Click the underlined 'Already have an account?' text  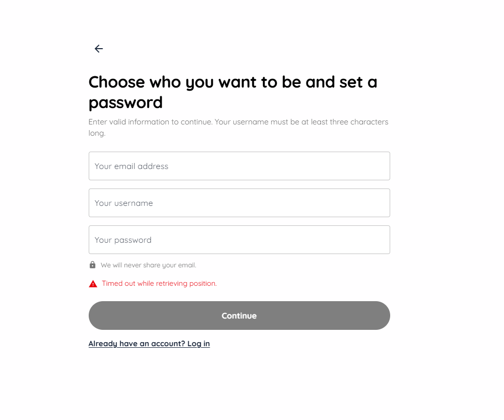tap(149, 343)
